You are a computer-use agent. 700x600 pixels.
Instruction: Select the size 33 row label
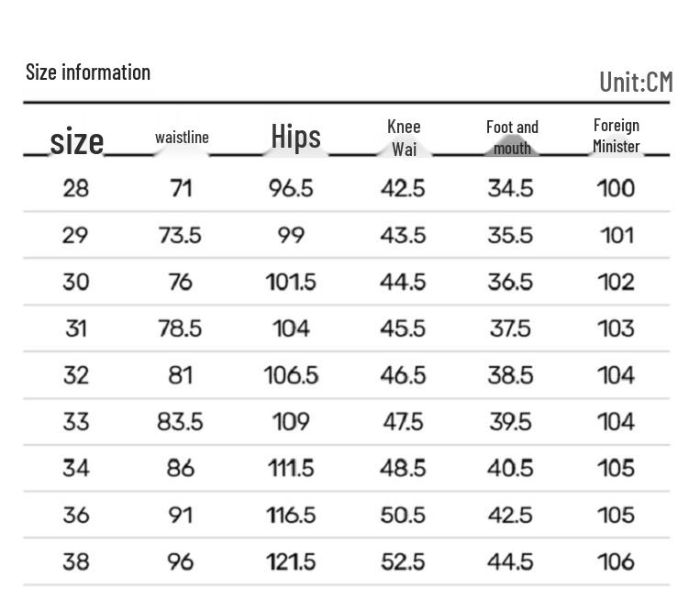[x=76, y=422]
